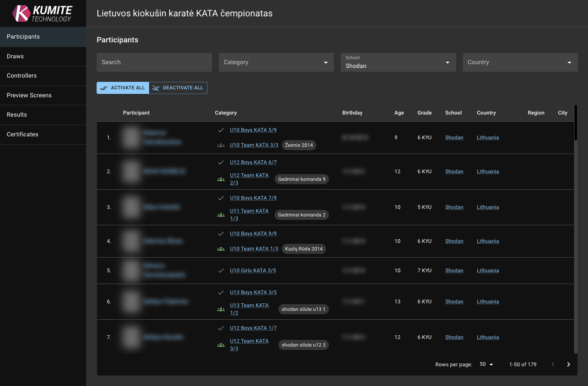Click the participants table vertical scrollbar
The width and height of the screenshot is (588, 386).
coord(576,123)
